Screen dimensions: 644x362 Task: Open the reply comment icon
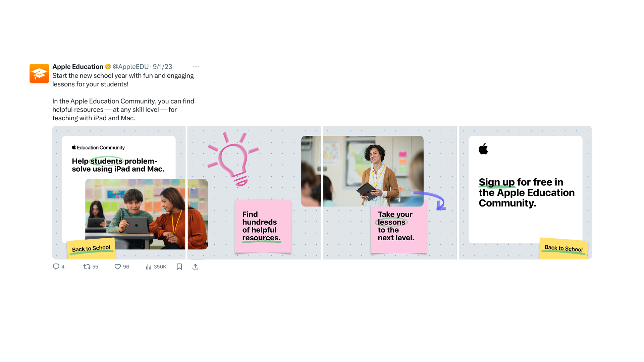[56, 266]
